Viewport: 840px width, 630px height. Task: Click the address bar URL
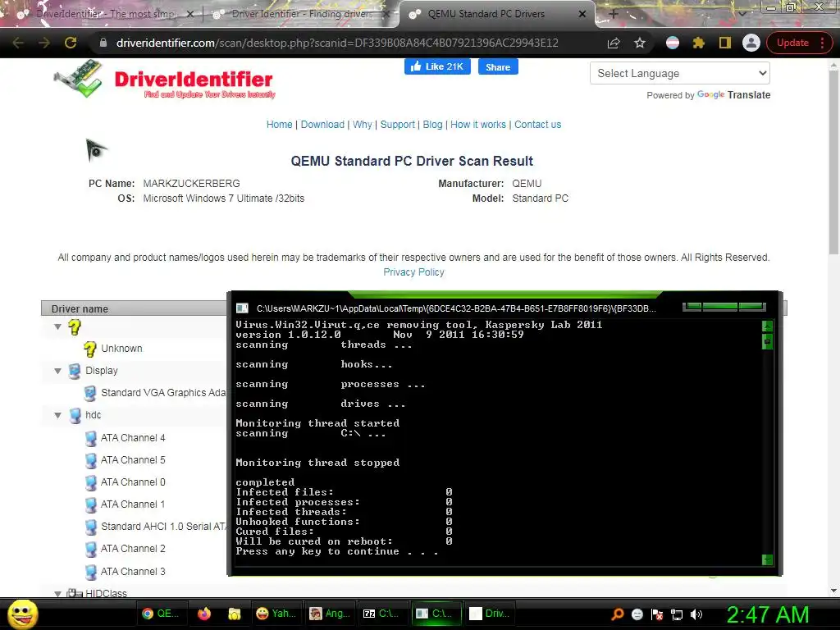coord(337,43)
